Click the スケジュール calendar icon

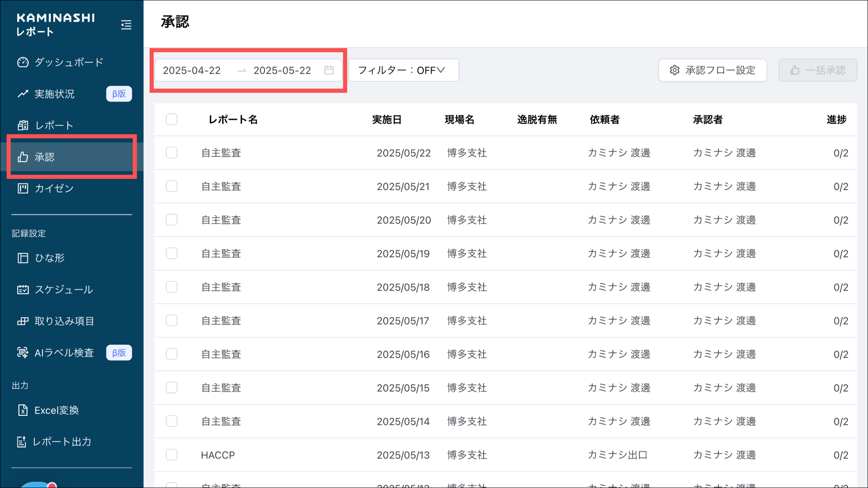23,290
